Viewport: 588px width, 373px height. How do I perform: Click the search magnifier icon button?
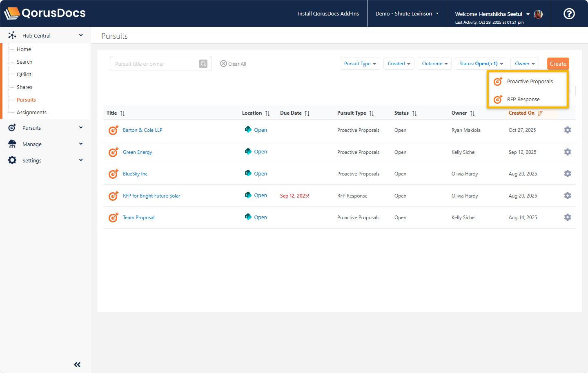click(x=203, y=64)
